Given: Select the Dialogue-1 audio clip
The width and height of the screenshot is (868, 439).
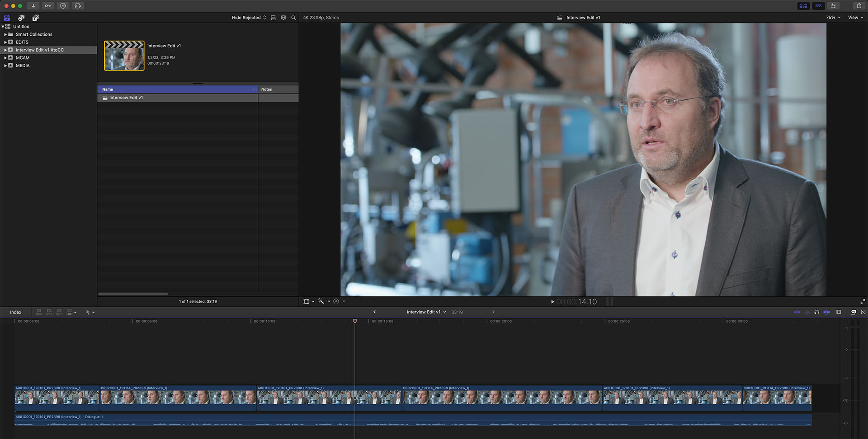Looking at the screenshot, I should pyautogui.click(x=413, y=420).
